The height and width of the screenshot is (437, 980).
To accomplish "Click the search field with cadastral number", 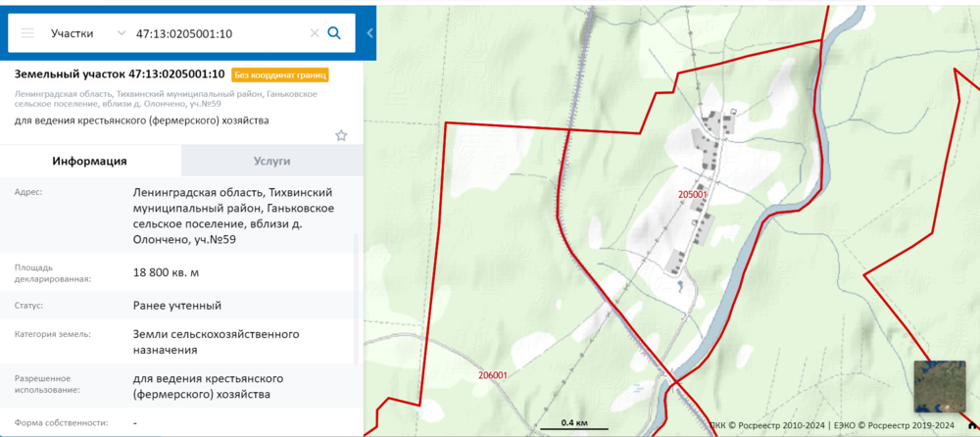I will point(220,33).
